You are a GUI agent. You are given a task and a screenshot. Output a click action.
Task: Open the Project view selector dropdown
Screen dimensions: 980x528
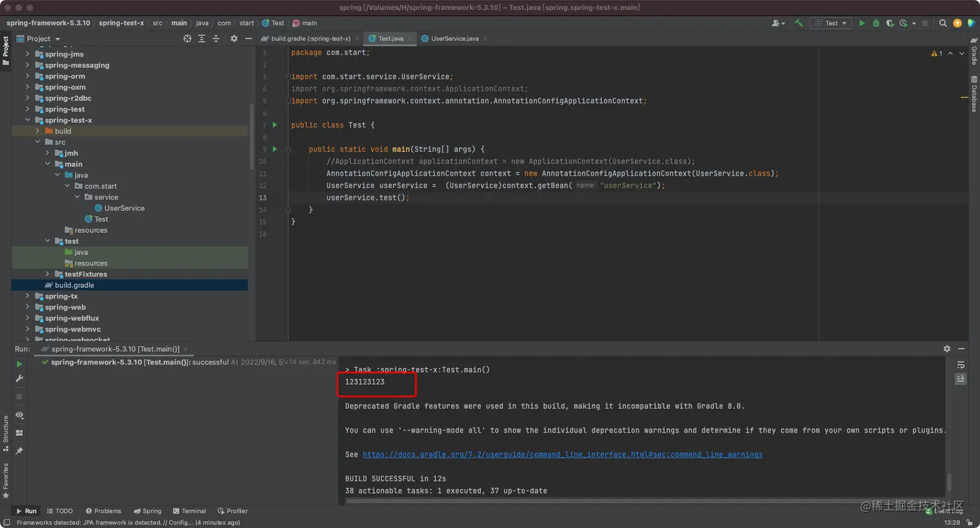39,39
